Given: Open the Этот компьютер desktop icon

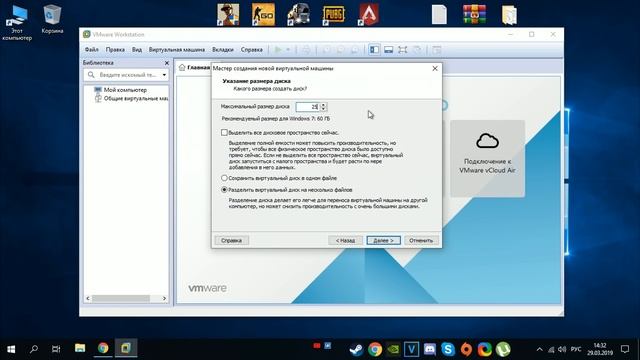Looking at the screenshot, I should coord(17,22).
